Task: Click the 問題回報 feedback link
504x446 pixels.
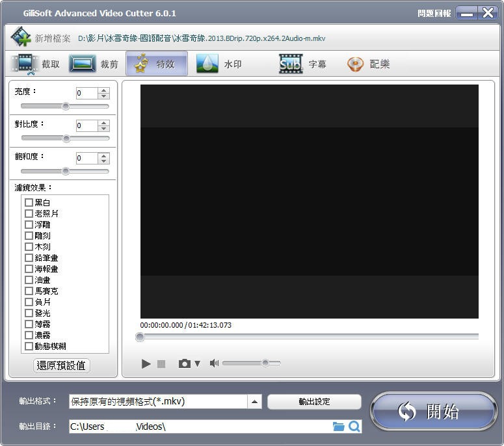Action: click(x=434, y=13)
